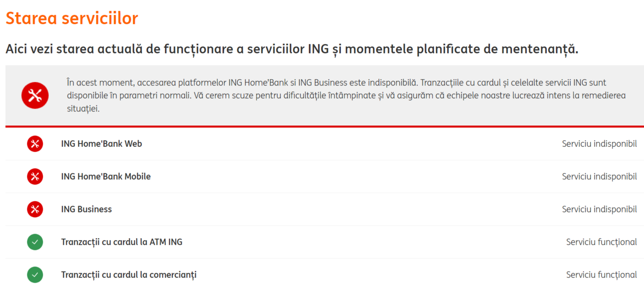Click the green check icon for merchant card transactions

point(35,275)
